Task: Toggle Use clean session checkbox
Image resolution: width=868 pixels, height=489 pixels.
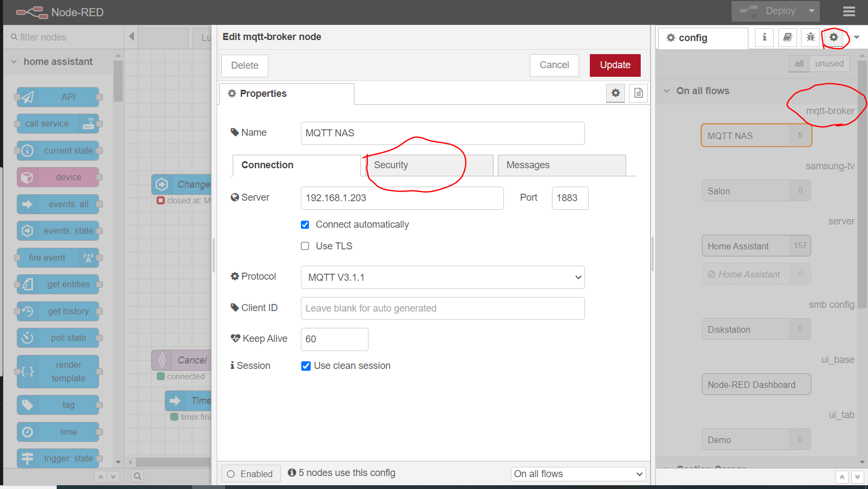Action: click(306, 366)
